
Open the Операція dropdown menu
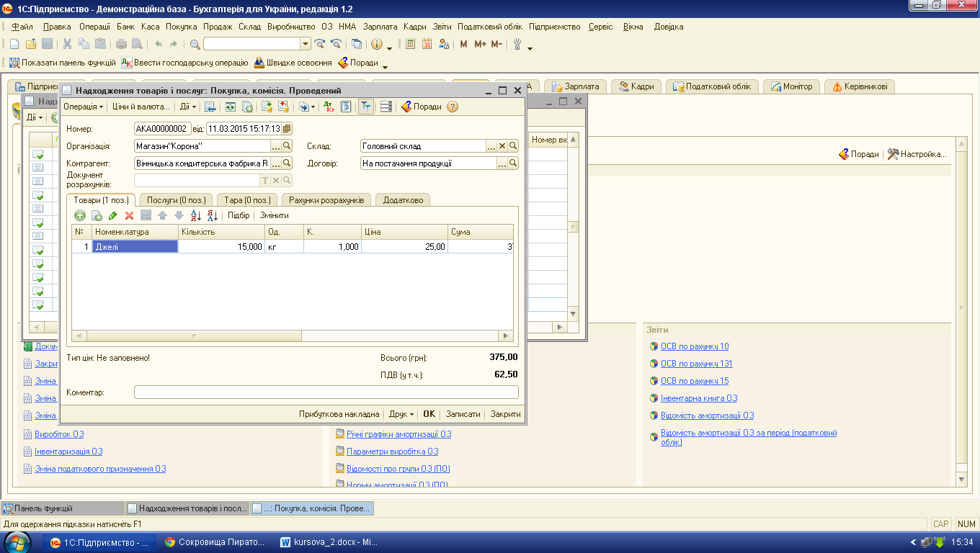click(x=83, y=107)
